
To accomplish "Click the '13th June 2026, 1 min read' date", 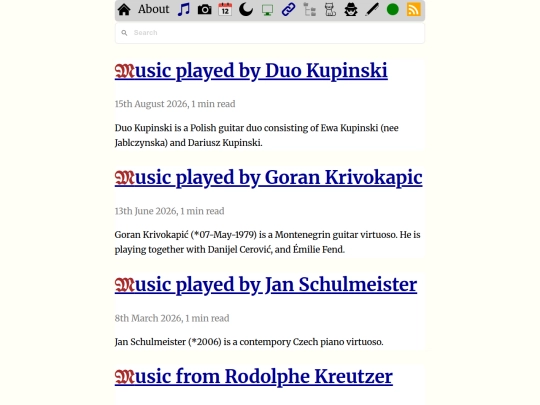I will 169,211.
